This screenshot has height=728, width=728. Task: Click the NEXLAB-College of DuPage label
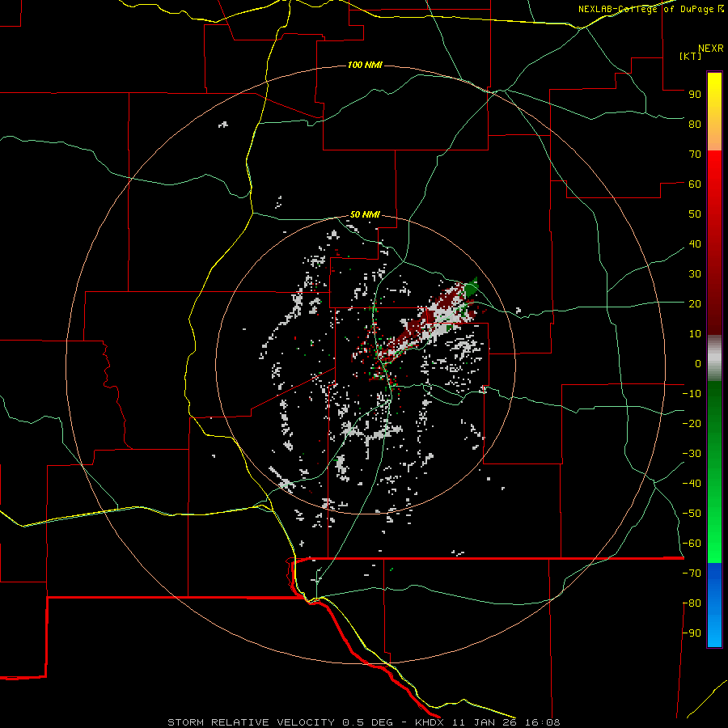645,9
